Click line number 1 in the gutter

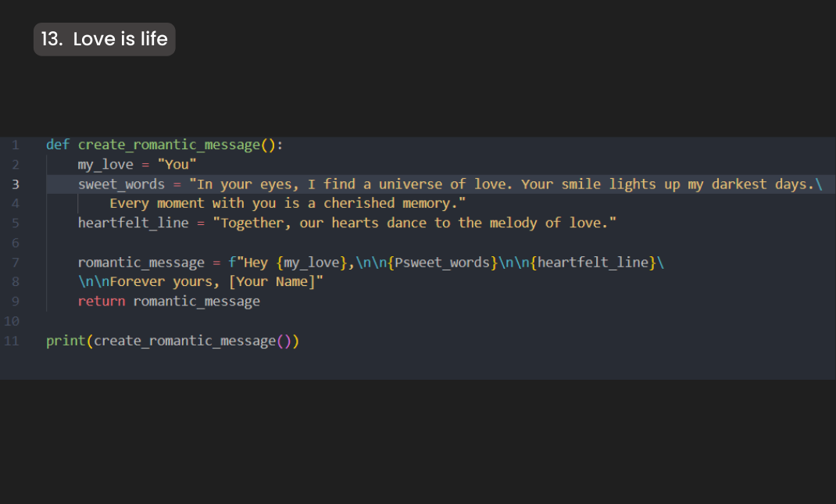tap(14, 145)
